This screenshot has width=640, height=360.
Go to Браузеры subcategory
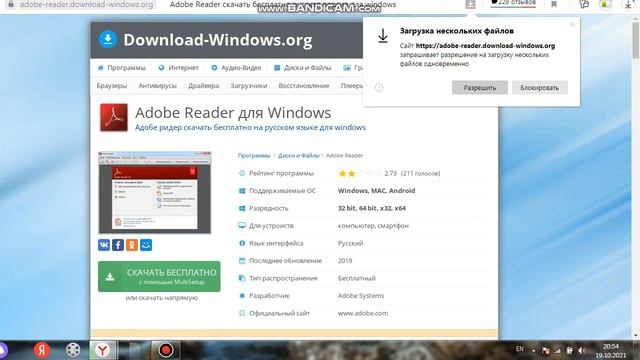point(112,86)
